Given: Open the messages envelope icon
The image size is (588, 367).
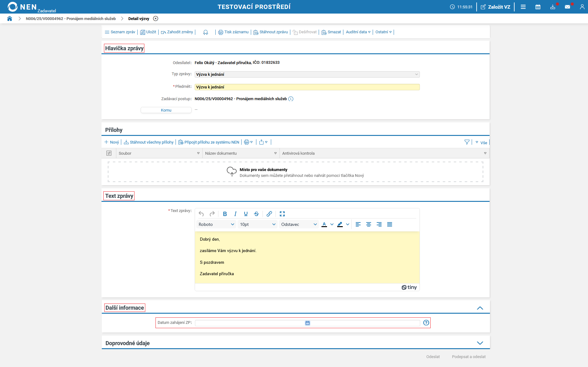Looking at the screenshot, I should [567, 7].
